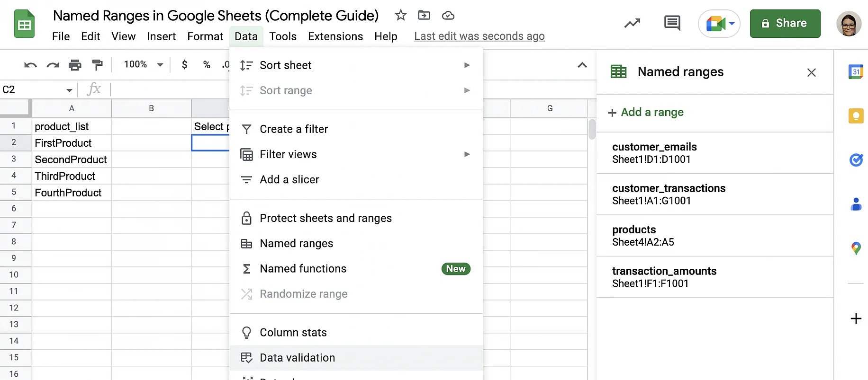Screen dimensions: 868x380
Task: Open the Google Sheets home icon
Action: click(x=24, y=24)
